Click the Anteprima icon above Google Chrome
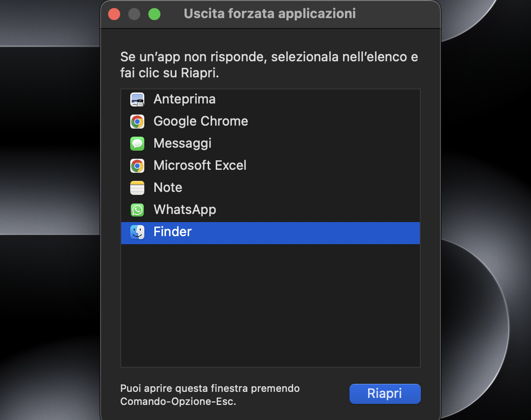The height and width of the screenshot is (420, 531). pos(137,99)
